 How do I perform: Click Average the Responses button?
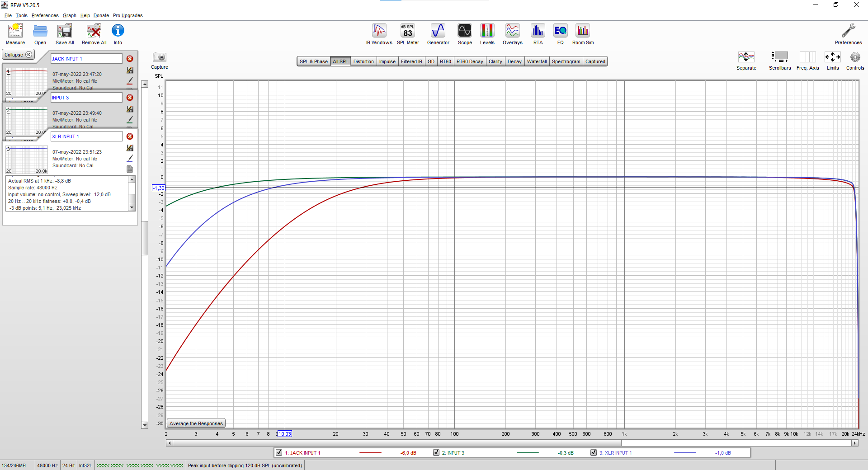(x=196, y=423)
